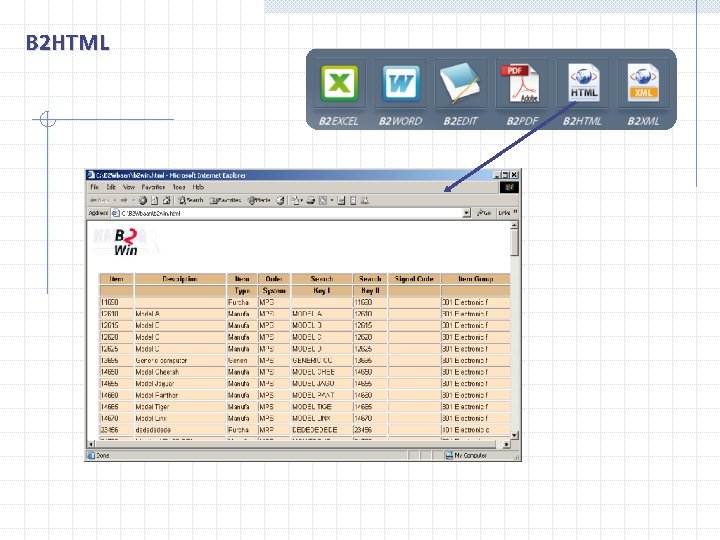
Task: Click the My Computer zone status icon
Action: pyautogui.click(x=449, y=456)
